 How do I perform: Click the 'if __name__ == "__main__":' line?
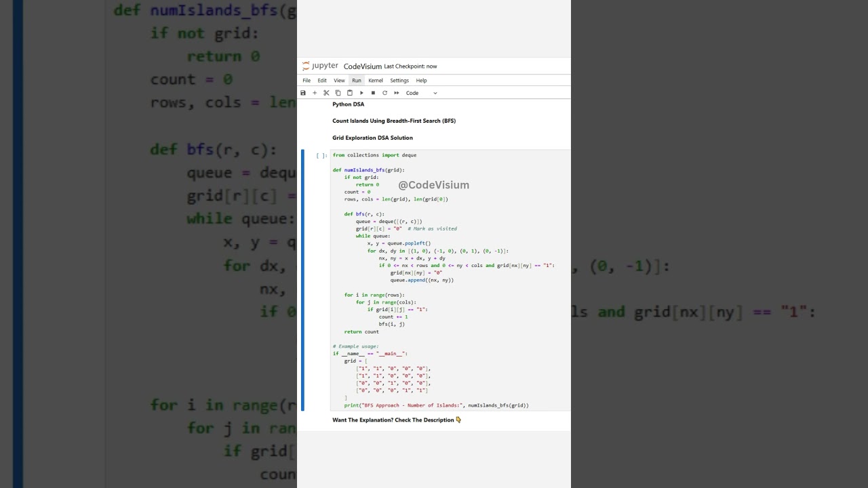click(x=370, y=354)
